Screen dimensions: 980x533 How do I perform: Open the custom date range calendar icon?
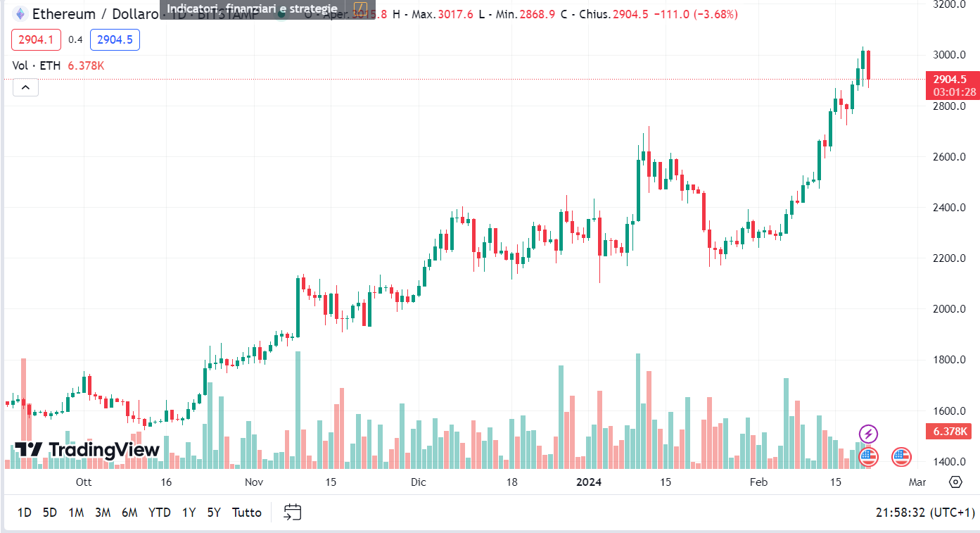(x=291, y=512)
